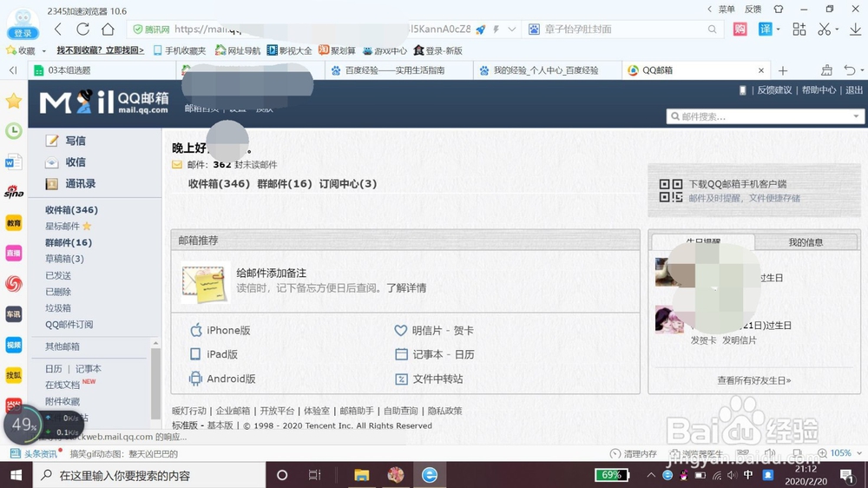Expand the mail search box dropdown arrow
Screen dimensions: 868x488
pos(856,116)
